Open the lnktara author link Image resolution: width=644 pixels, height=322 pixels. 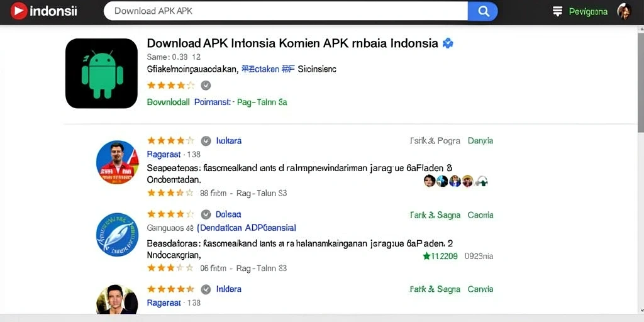coord(229,141)
